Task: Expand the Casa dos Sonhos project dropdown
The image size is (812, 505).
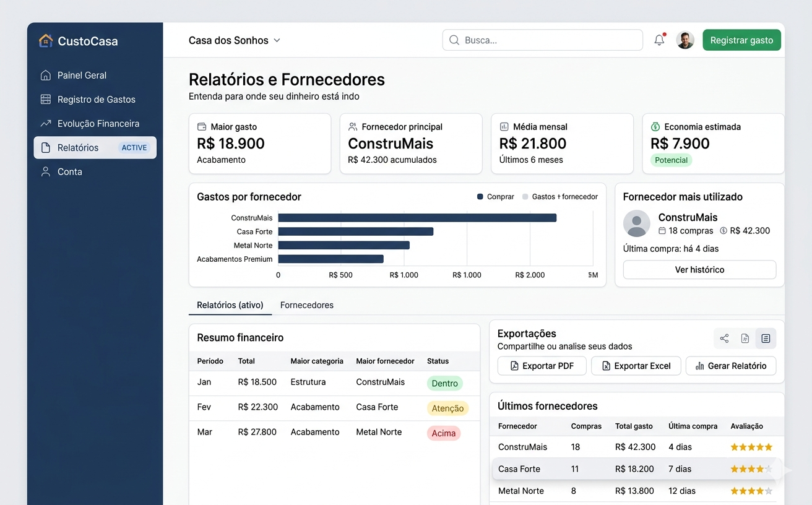Action: pyautogui.click(x=235, y=40)
